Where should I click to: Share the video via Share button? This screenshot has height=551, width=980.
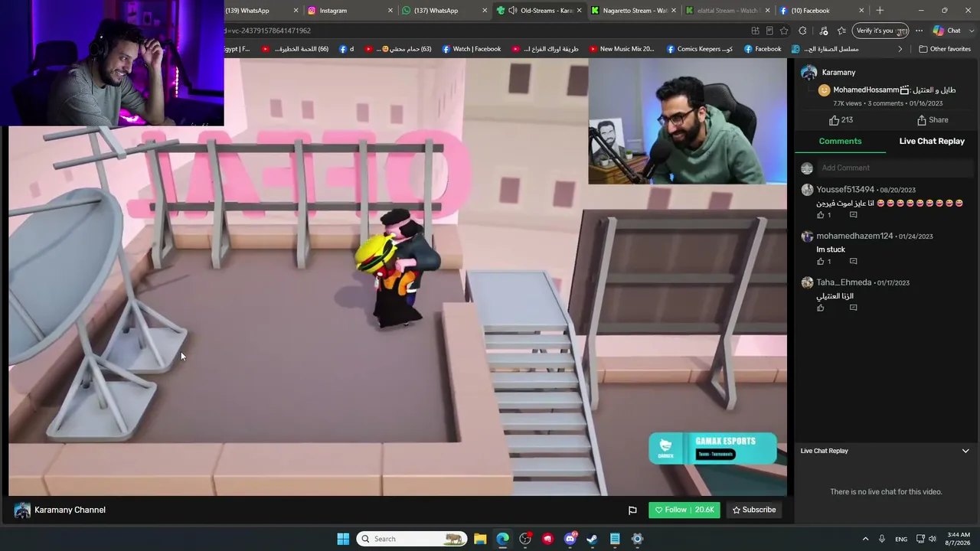point(933,120)
